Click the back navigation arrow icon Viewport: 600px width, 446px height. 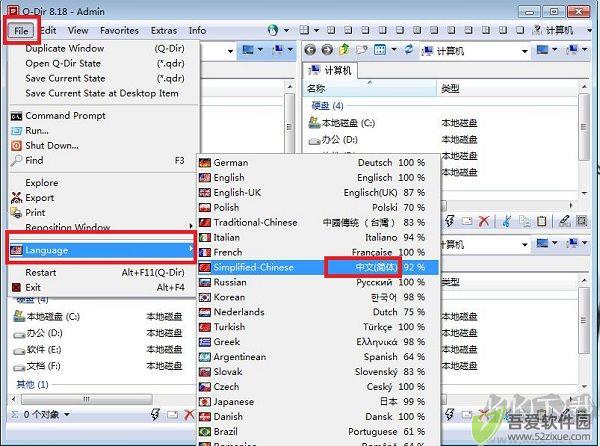tap(310, 50)
